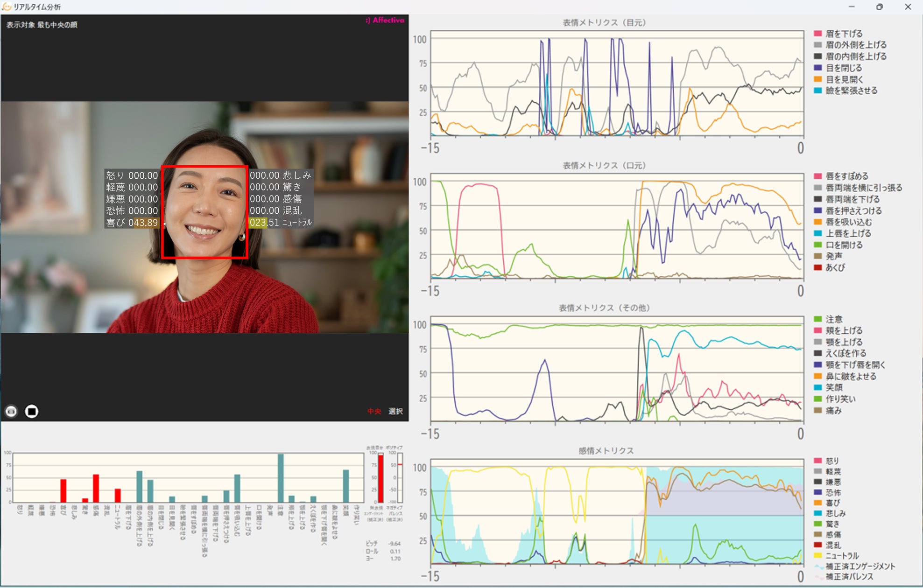The image size is (923, 588).
Task: Click the ニュートラル legend marker
Action: tap(817, 555)
